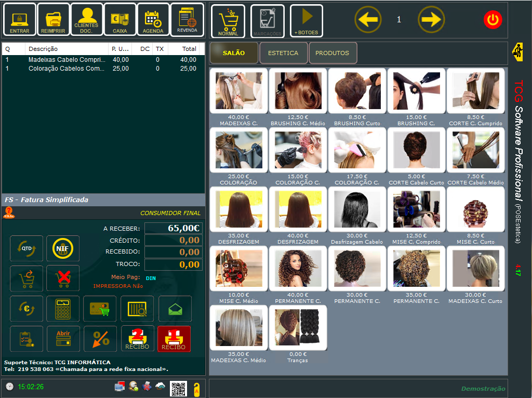The width and height of the screenshot is (532, 398).
Task: Click the + BOTOES expand button
Action: pos(306,21)
